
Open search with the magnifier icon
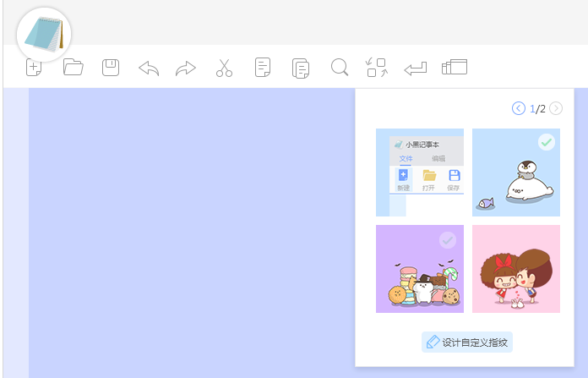340,68
